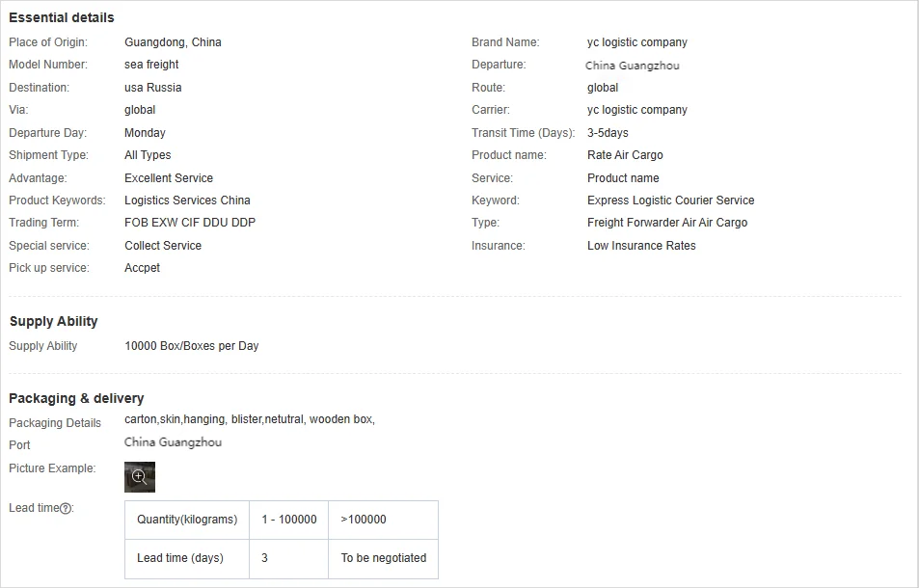This screenshot has height=588, width=919.
Task: Click the 1 - 100000 quantity cell
Action: [289, 520]
